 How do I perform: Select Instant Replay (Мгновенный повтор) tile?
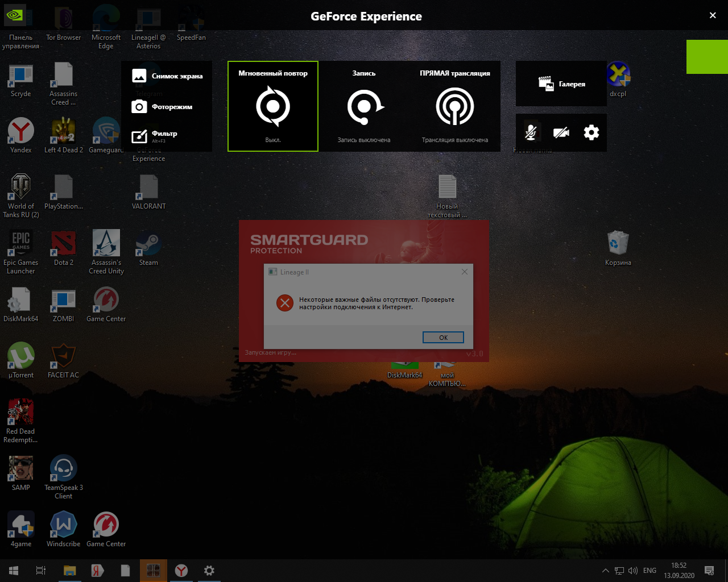[x=273, y=106]
